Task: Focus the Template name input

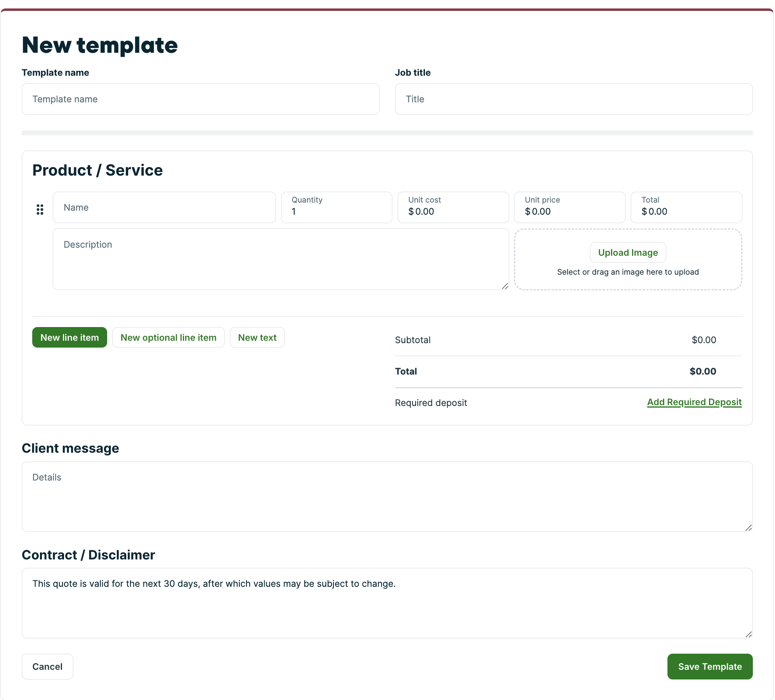Action: coord(200,99)
